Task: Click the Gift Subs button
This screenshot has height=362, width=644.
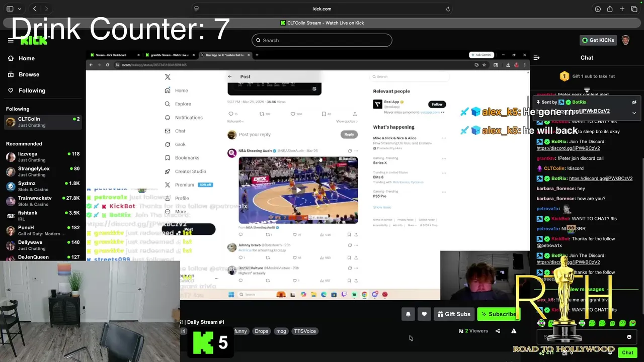Action: (454, 314)
